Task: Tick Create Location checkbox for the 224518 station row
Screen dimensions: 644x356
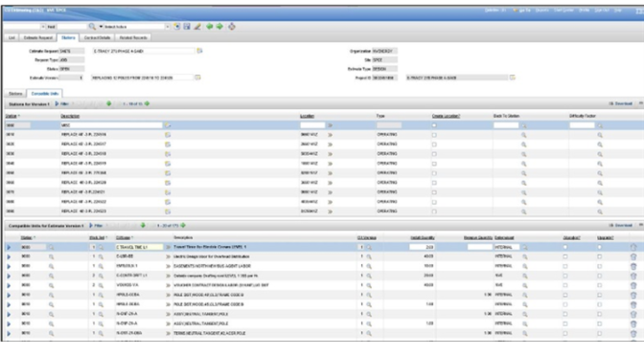Action: pos(434,154)
